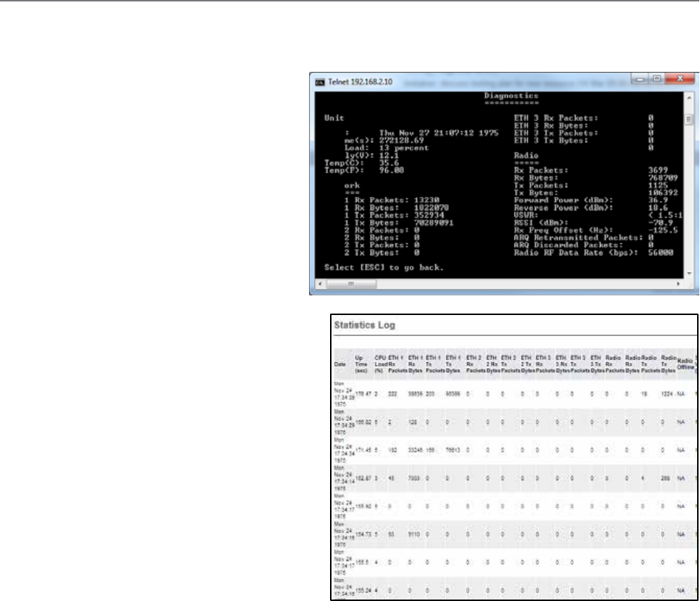Click the Telnet horizontal scrollbar left arrow
700x601 pixels.
[320, 284]
